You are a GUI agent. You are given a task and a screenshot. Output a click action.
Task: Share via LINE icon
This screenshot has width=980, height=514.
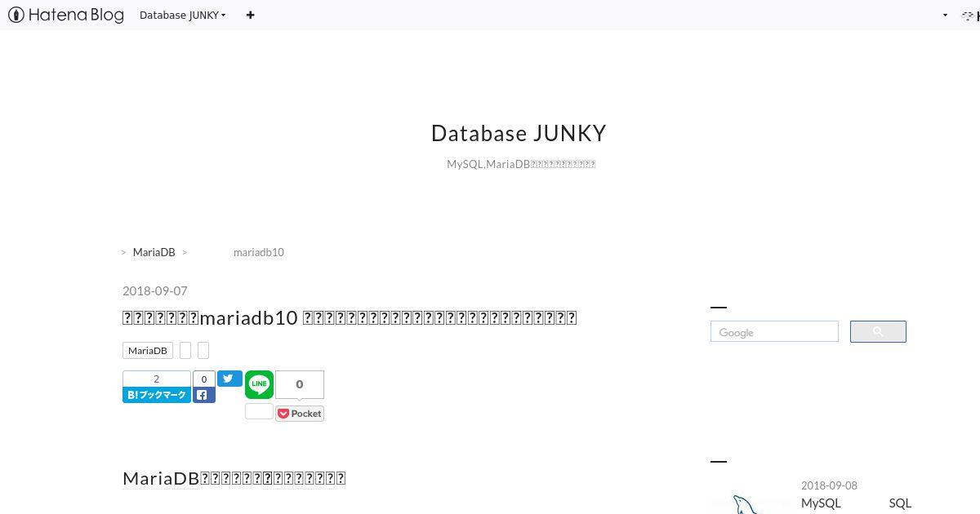[x=259, y=384]
